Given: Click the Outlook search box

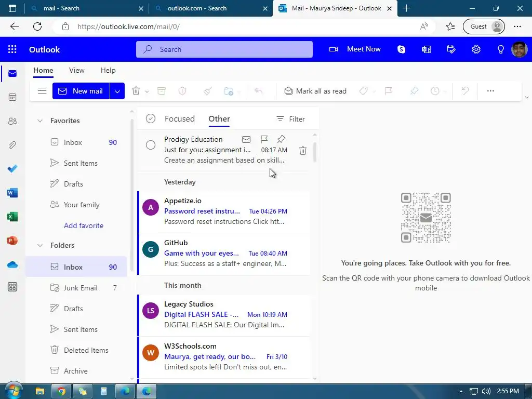Looking at the screenshot, I should coord(224,49).
